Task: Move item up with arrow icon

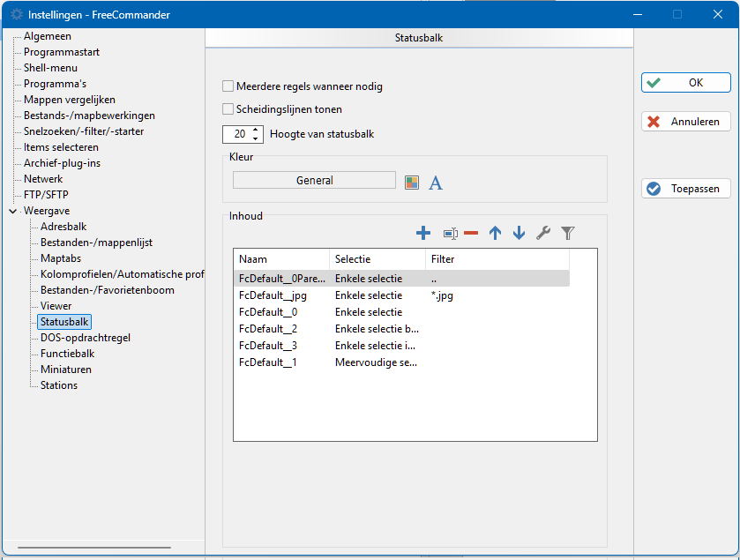Action: point(495,233)
